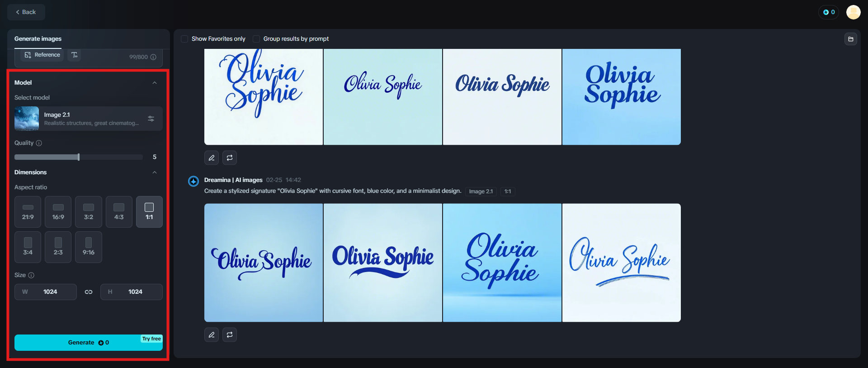Select the 21:9 aspect ratio
Image resolution: width=868 pixels, height=368 pixels.
28,212
